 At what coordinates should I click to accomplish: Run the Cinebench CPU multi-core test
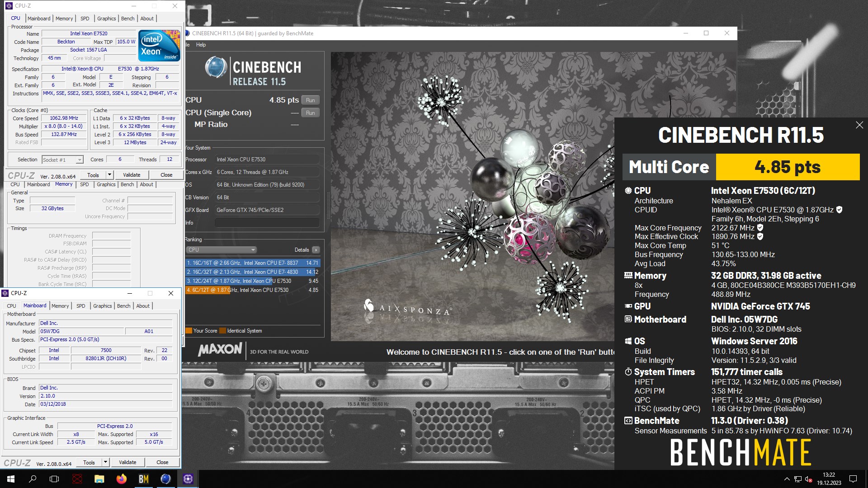click(x=310, y=100)
